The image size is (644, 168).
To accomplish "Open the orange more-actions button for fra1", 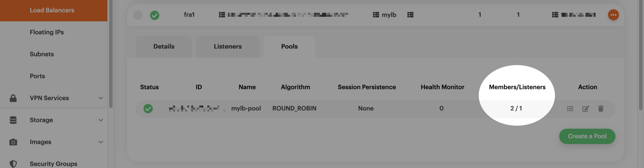I will pyautogui.click(x=613, y=15).
